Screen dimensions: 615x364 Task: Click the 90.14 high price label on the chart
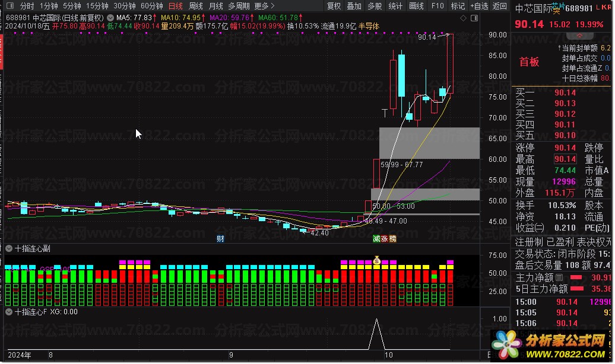click(427, 37)
